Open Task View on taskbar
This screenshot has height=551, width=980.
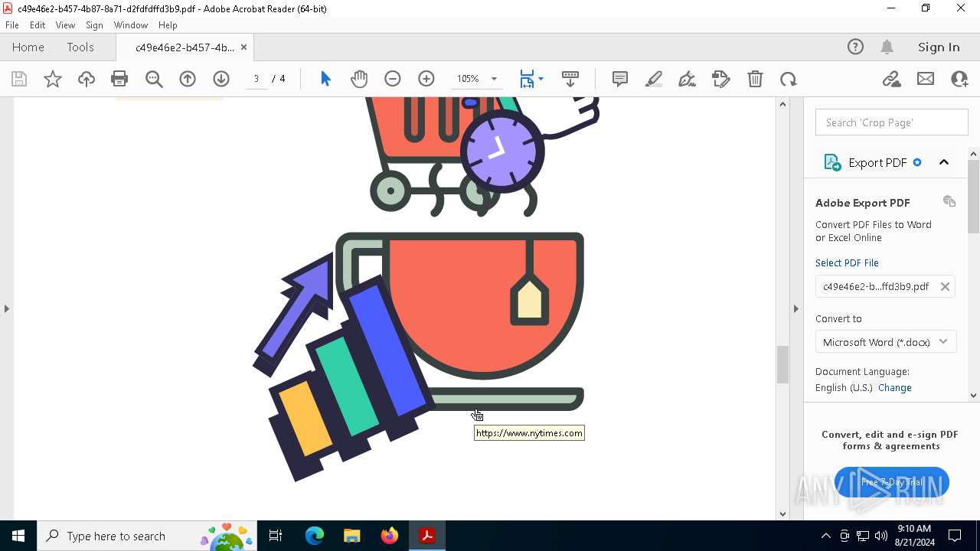point(276,536)
